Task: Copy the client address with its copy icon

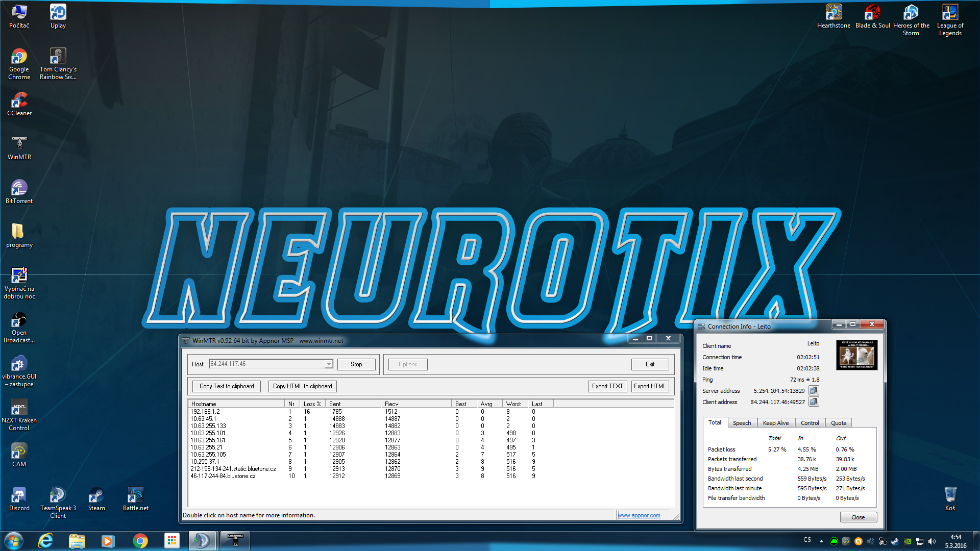Action: 814,402
